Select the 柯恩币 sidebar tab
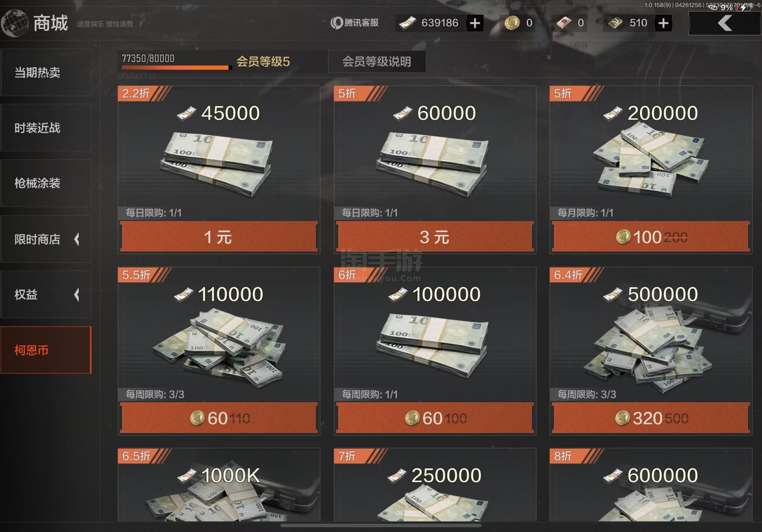The width and height of the screenshot is (762, 532). (46, 350)
